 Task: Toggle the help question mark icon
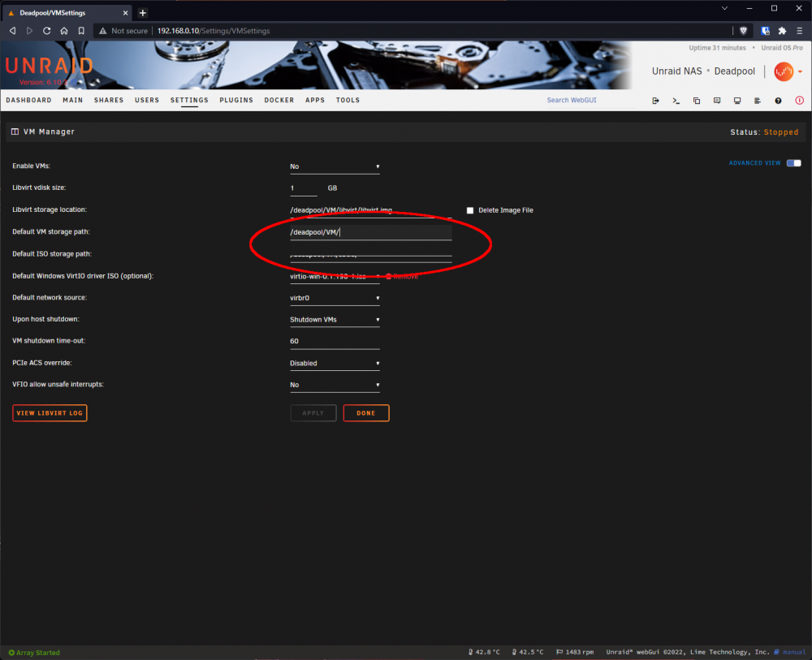[778, 101]
